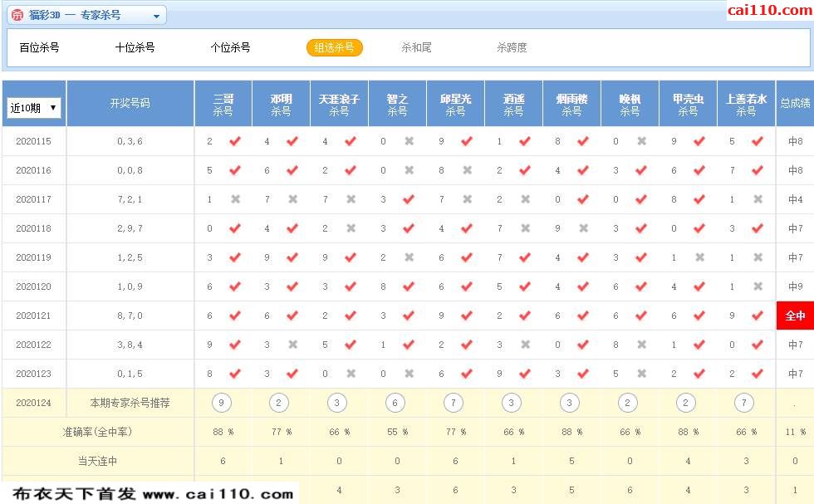Click the 邱星光 杀号 column header
Image resolution: width=814 pixels, height=504 pixels.
(x=455, y=104)
